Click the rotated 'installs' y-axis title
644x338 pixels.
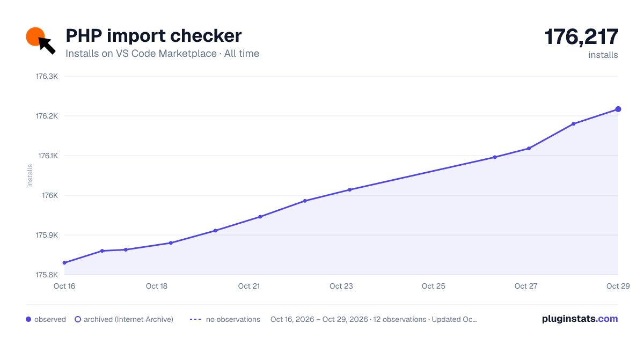point(30,175)
